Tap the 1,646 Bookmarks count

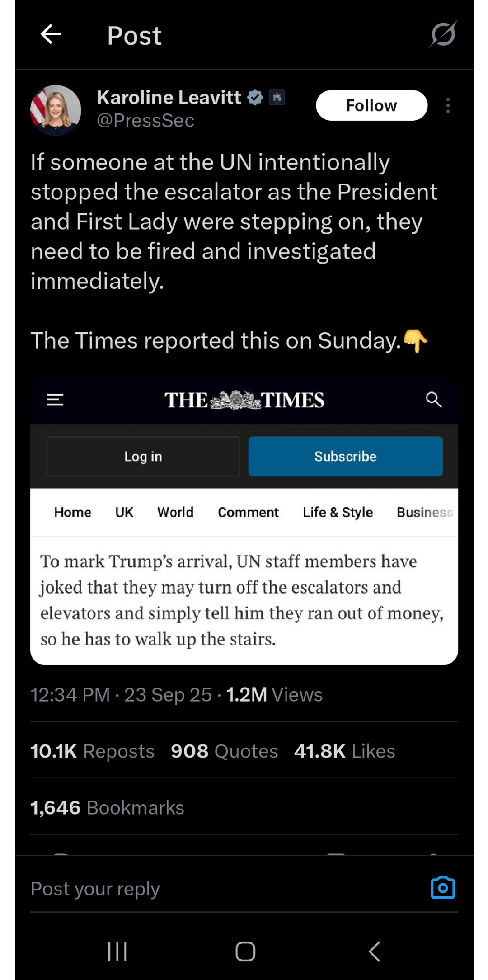click(107, 808)
